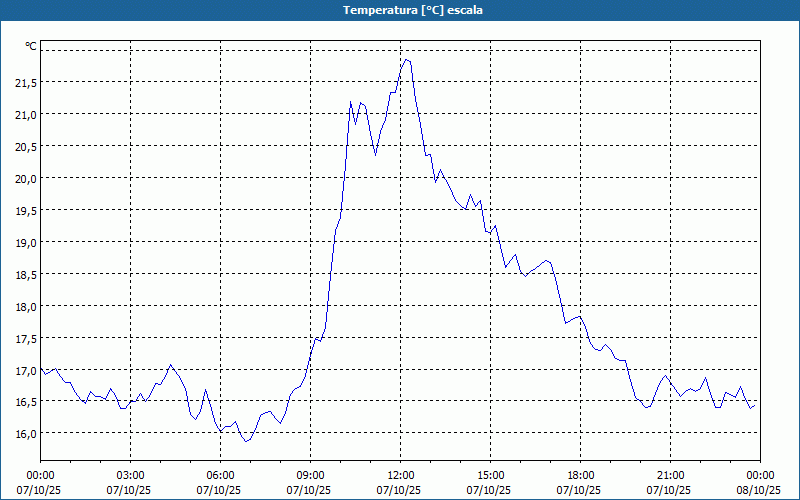
Task: Select the 18:00 time label
Action: click(580, 475)
